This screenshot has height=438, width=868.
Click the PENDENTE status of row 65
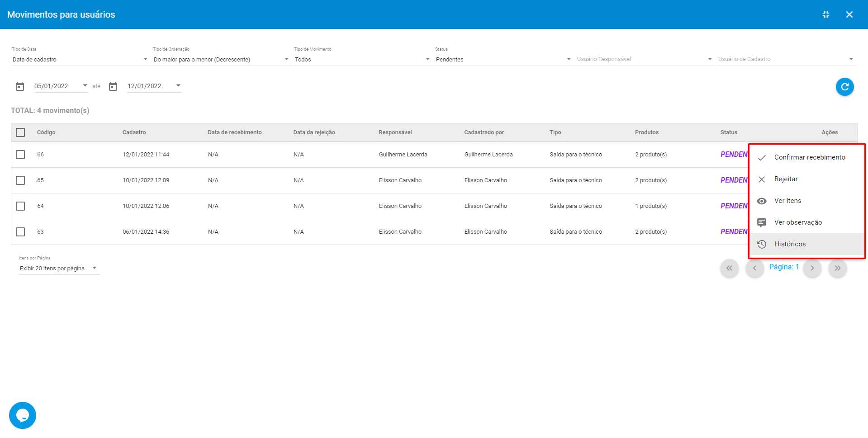(734, 180)
